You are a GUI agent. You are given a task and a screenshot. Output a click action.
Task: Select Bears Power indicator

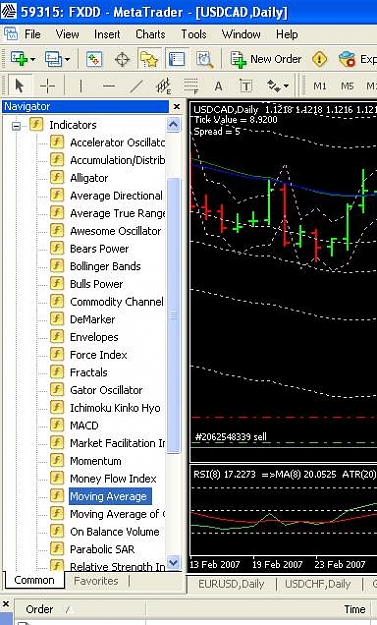99,249
